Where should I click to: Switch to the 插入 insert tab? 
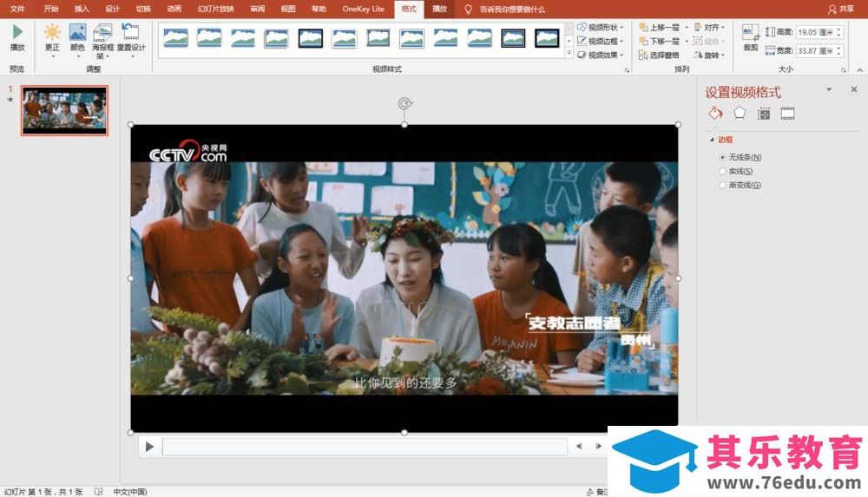[x=82, y=9]
